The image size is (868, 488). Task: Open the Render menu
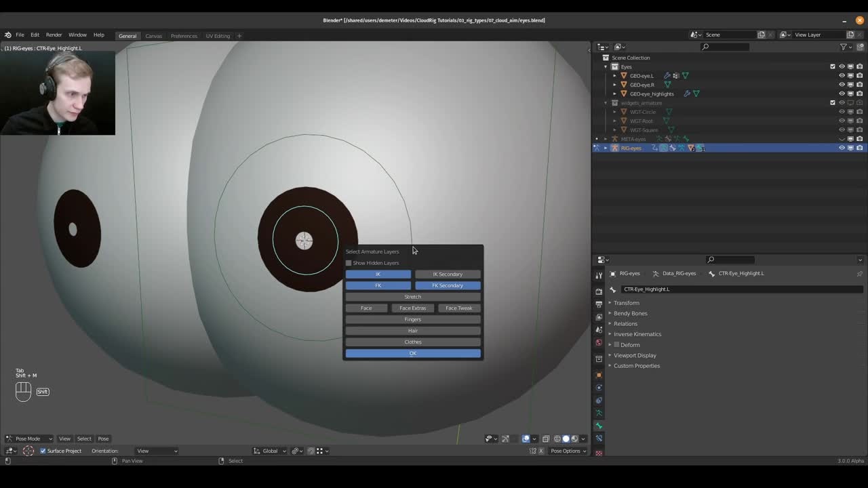point(54,35)
